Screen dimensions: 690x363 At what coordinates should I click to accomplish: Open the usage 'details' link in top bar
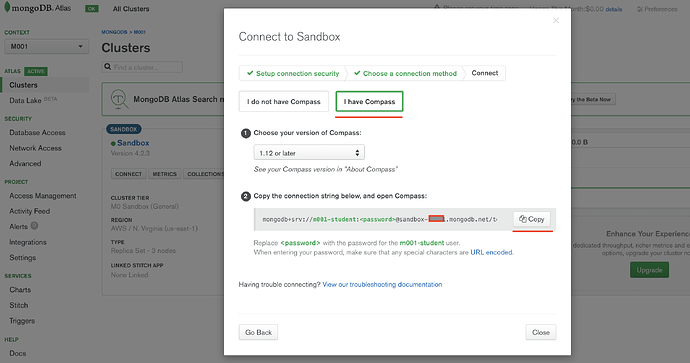(614, 9)
